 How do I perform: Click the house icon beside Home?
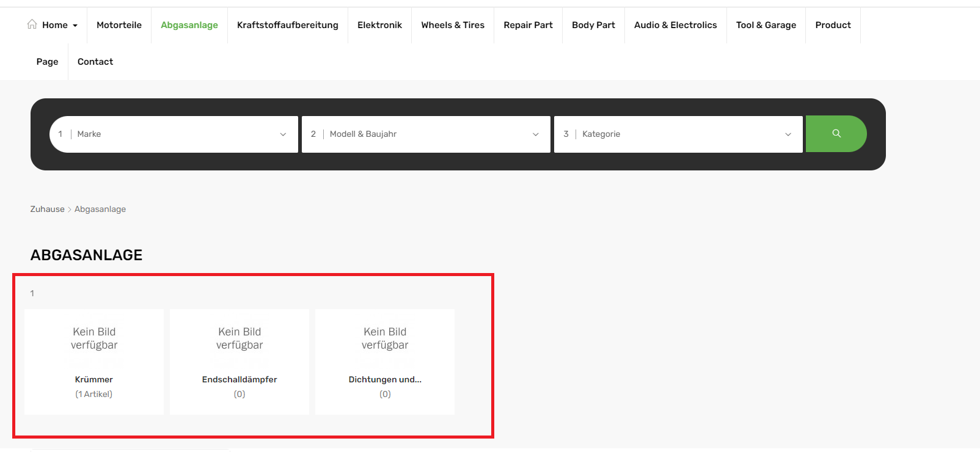[x=32, y=24]
